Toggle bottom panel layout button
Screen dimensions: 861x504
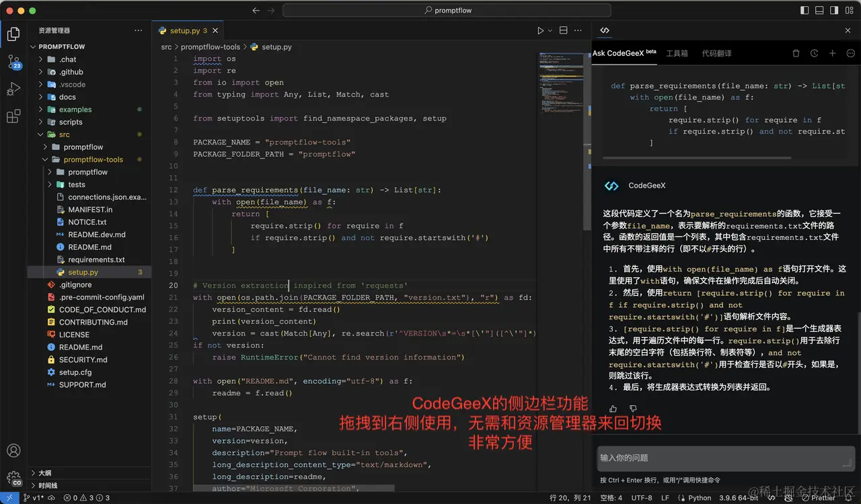820,10
